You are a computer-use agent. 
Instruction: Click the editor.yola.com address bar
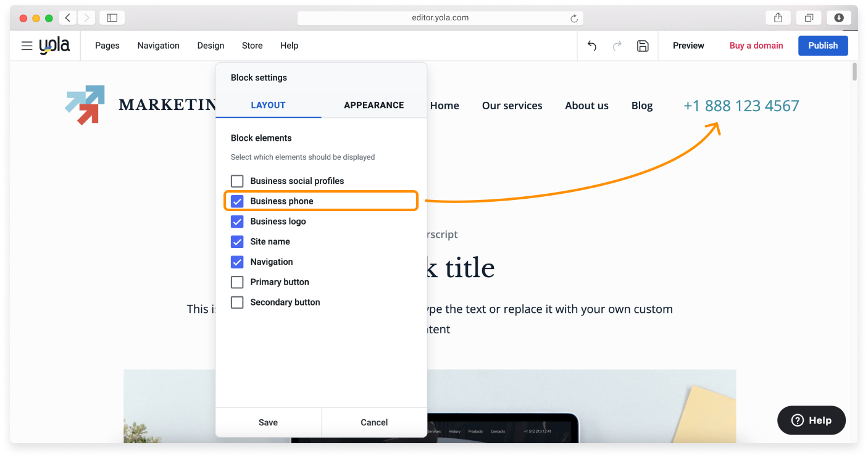point(440,18)
